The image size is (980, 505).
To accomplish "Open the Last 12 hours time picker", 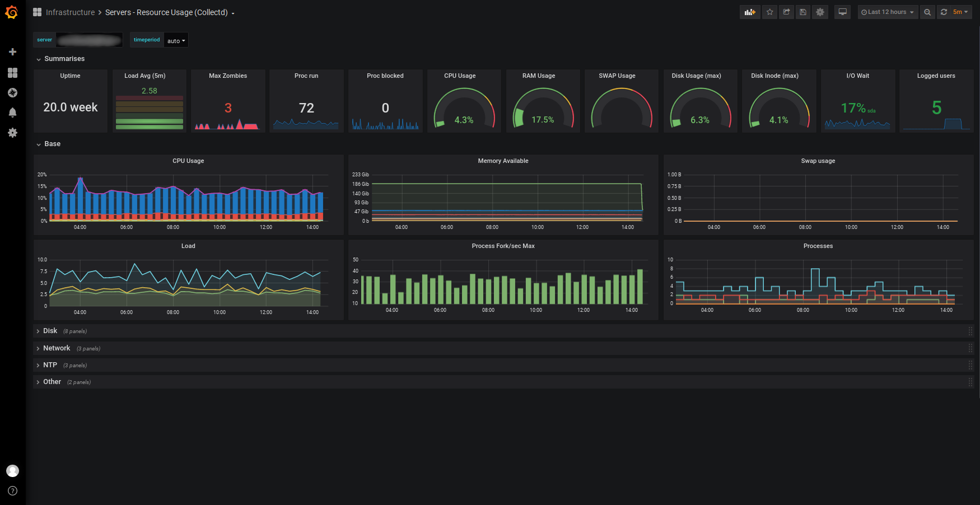I will pos(888,12).
